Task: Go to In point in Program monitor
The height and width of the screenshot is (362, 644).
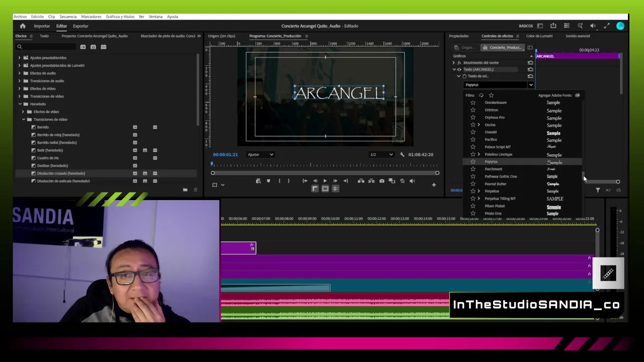Action: (x=305, y=181)
